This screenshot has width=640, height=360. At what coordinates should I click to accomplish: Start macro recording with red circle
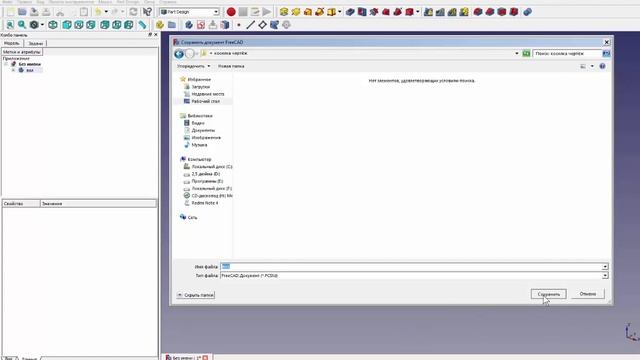tap(231, 12)
